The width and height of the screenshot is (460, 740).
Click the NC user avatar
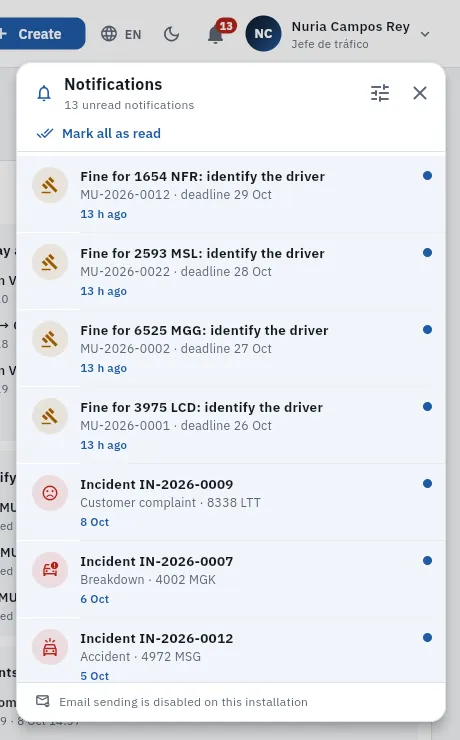click(263, 34)
